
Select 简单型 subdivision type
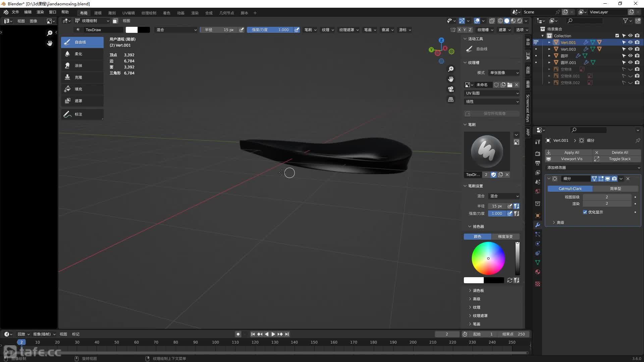pos(615,189)
